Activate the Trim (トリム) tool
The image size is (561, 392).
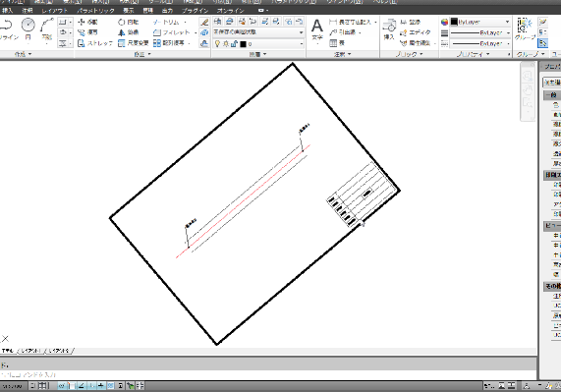tap(167, 23)
